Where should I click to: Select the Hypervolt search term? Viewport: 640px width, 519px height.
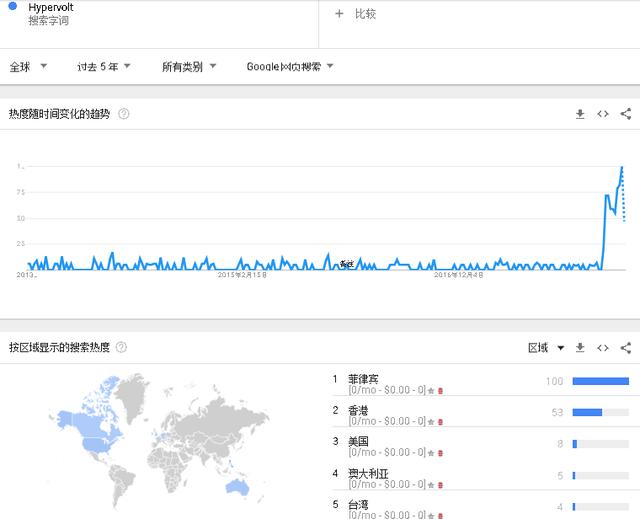(x=51, y=7)
